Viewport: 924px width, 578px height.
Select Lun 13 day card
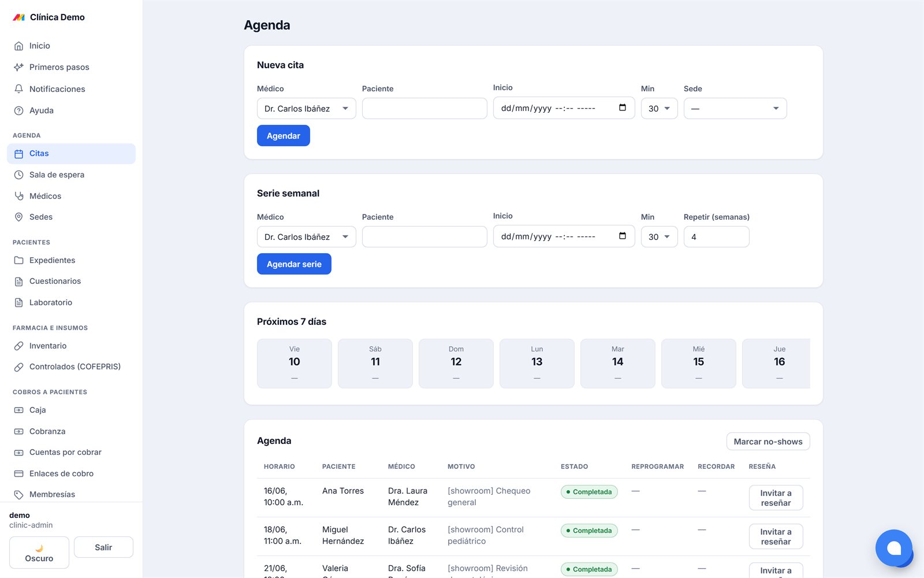pos(537,363)
